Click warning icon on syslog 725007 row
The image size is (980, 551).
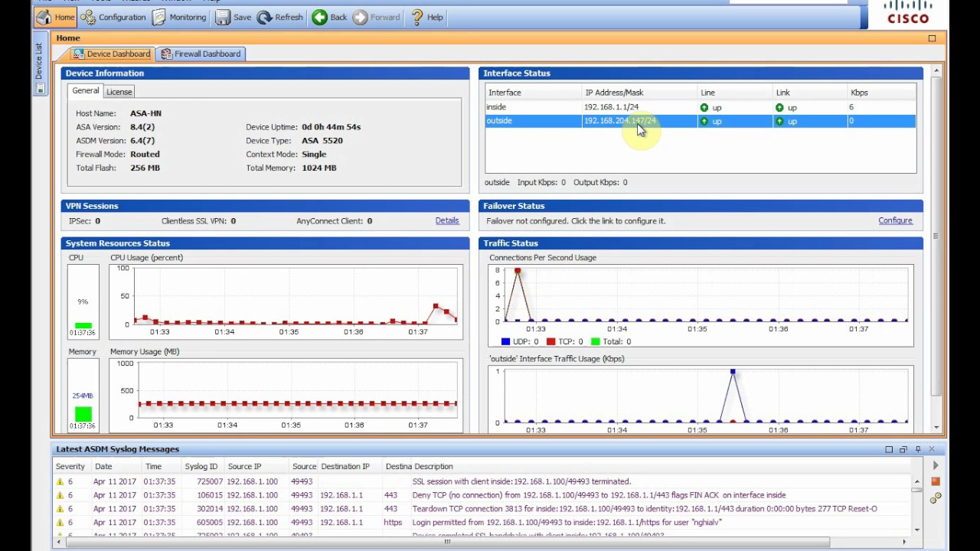coord(60,482)
